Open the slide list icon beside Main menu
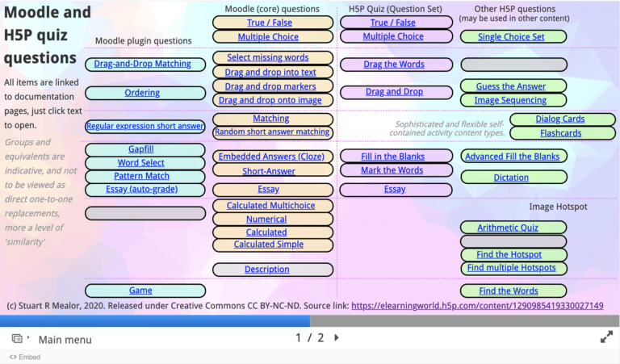Screen dimensions: 620x364 coord(17,339)
